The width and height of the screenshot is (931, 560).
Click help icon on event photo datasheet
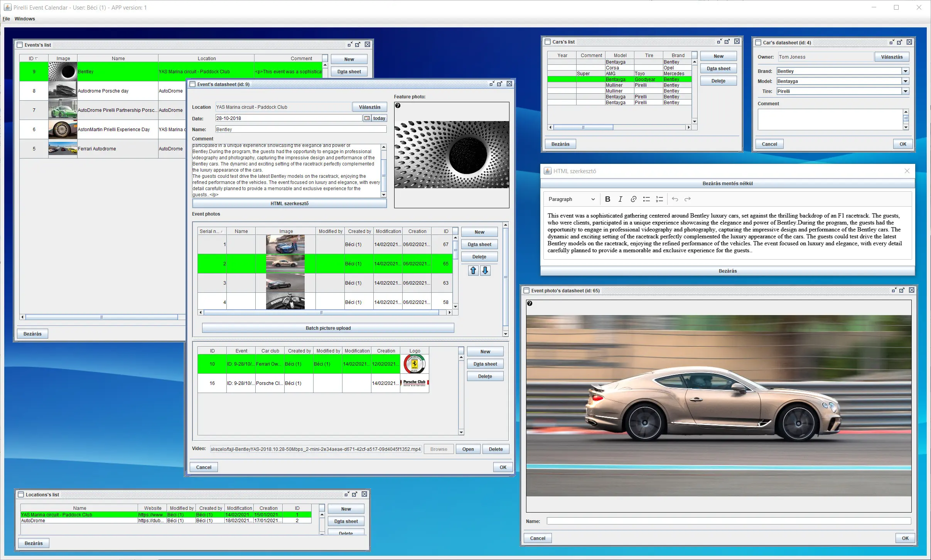530,304
